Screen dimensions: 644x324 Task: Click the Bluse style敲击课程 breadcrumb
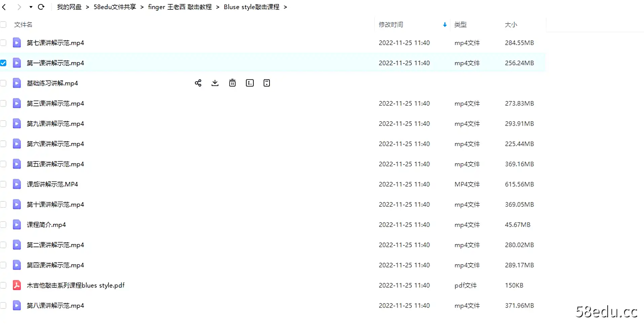252,7
